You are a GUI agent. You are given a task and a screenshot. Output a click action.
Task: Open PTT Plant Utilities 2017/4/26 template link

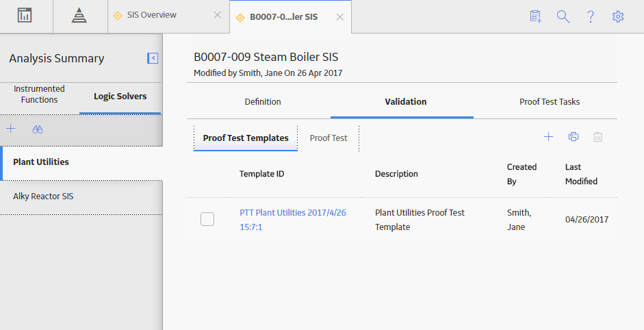click(293, 220)
